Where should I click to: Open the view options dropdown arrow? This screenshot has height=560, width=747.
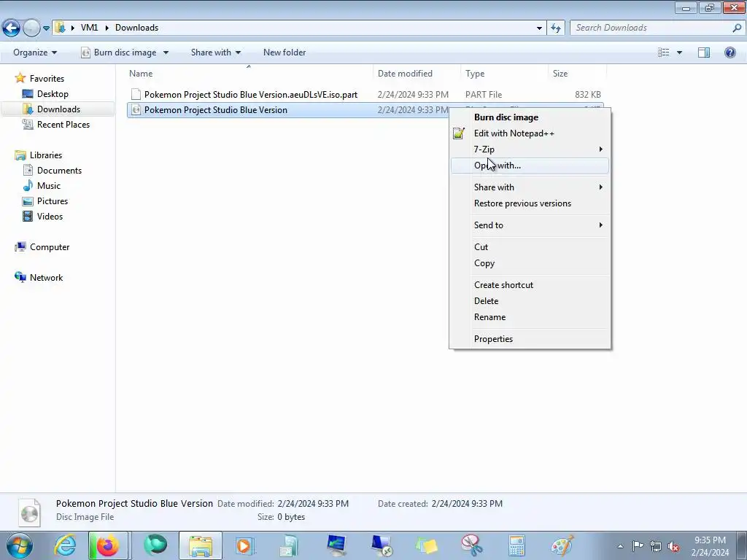[679, 52]
